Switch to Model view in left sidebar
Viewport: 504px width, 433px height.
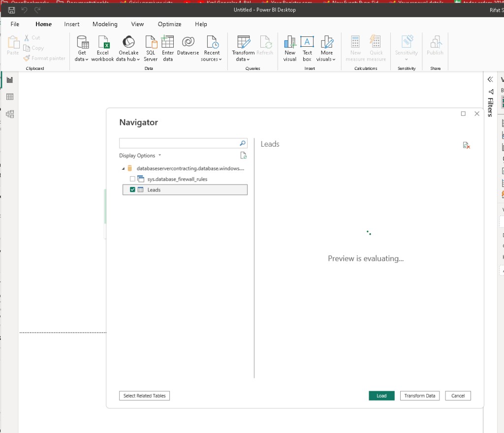tap(10, 114)
